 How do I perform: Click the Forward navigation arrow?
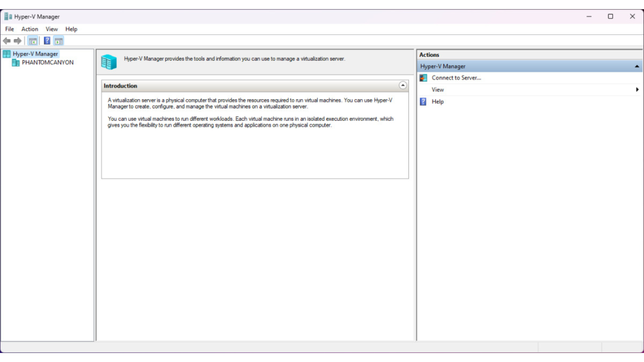point(17,41)
